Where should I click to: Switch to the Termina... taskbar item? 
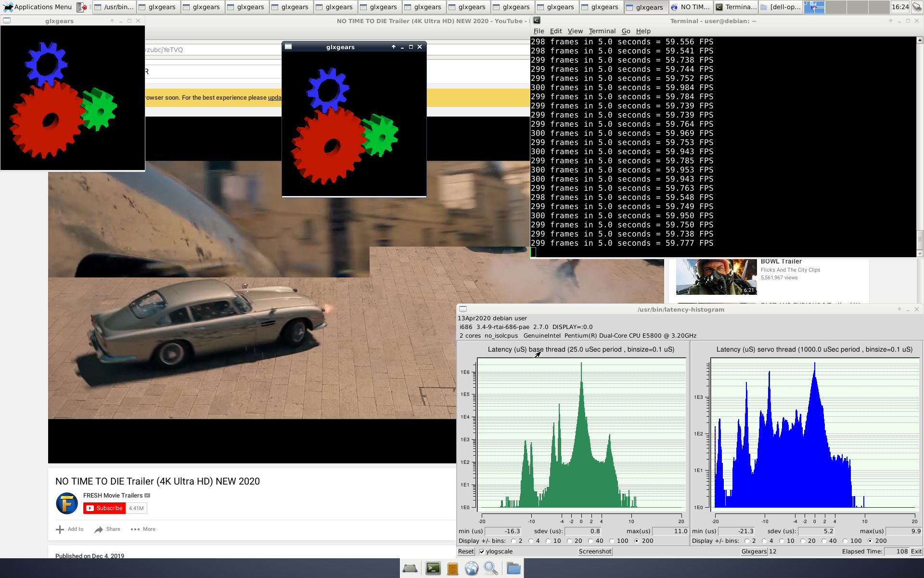[x=735, y=7]
